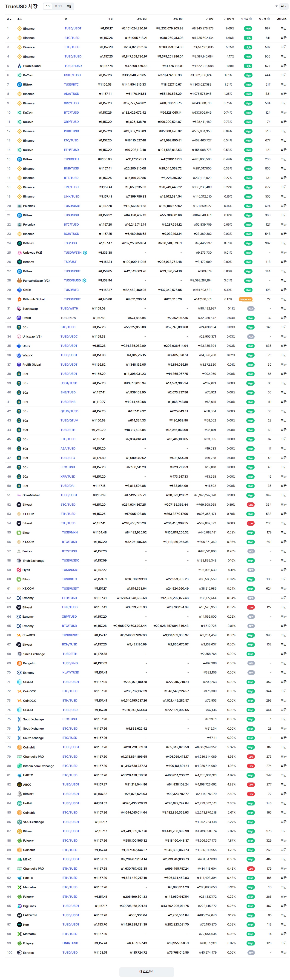This screenshot has width=290, height=980.
Task: Click the Uniswap (V3) logo
Action: [x=19, y=337]
